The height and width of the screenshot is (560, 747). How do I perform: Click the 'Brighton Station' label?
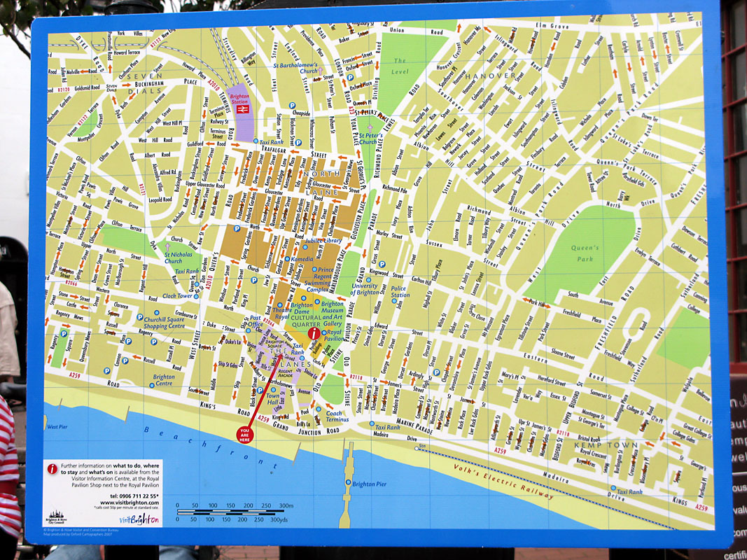(x=239, y=99)
